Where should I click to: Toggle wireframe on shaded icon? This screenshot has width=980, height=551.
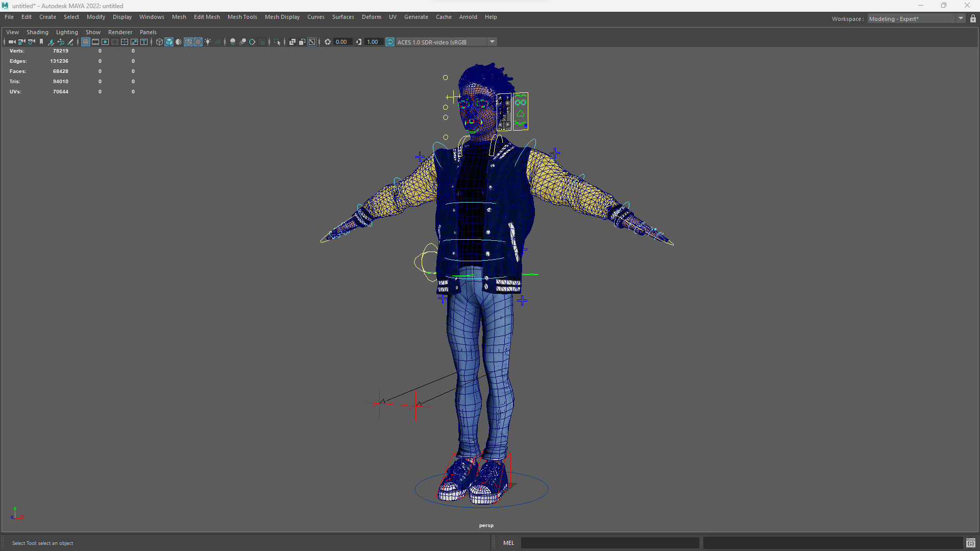click(188, 42)
